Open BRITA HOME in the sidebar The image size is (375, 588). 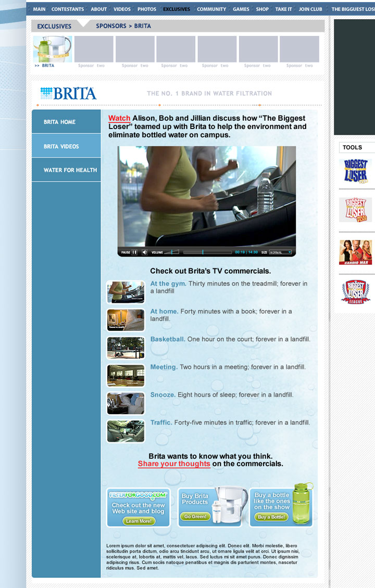[67, 122]
